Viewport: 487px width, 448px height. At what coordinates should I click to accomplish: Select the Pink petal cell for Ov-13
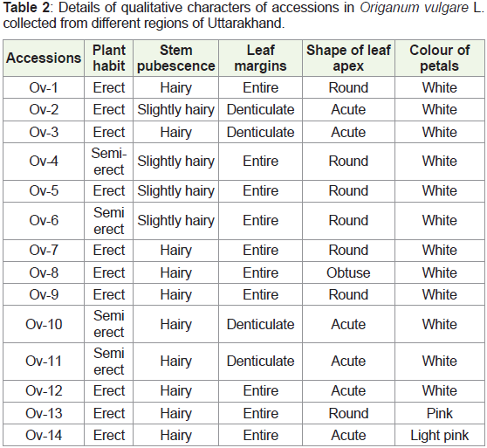440,413
